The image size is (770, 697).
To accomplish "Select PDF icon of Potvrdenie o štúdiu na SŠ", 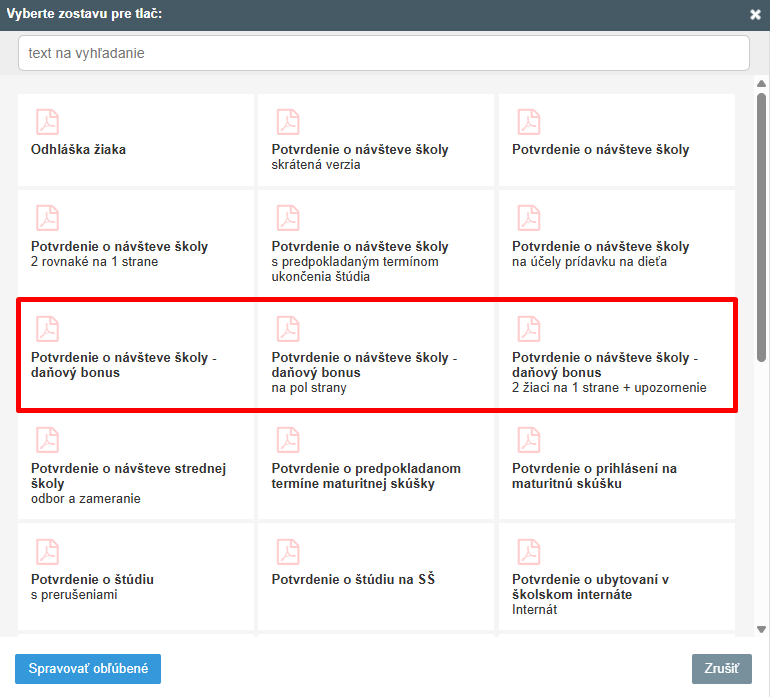I will (x=288, y=552).
